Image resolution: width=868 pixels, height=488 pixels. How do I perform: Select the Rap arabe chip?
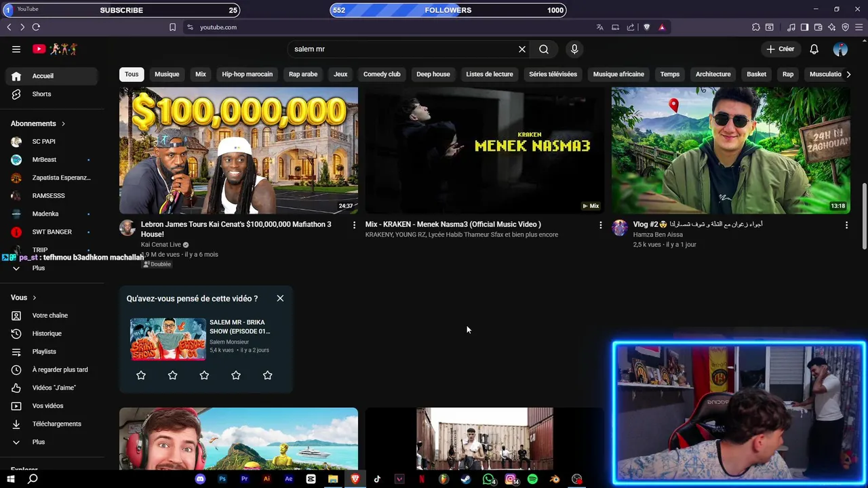tap(303, 74)
